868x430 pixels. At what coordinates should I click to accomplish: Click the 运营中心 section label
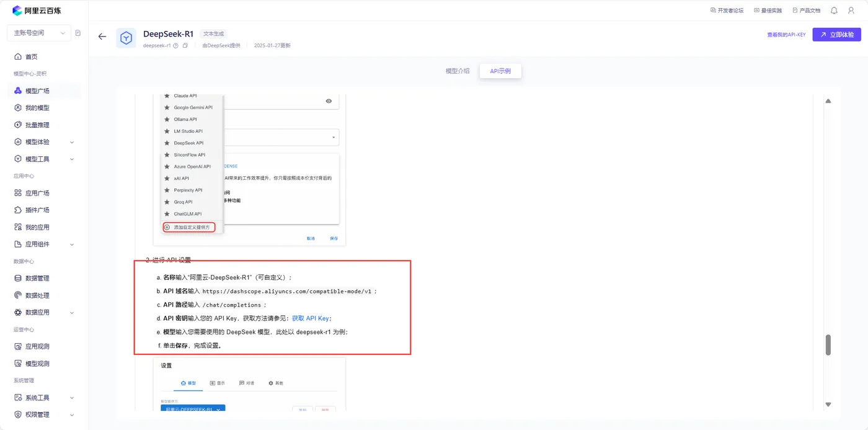[x=24, y=329]
